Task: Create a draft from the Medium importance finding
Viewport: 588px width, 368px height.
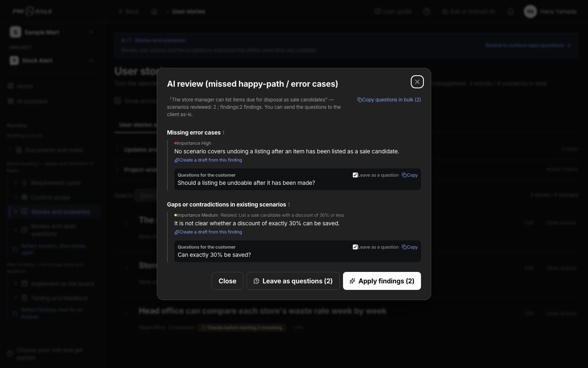Action: pyautogui.click(x=208, y=232)
